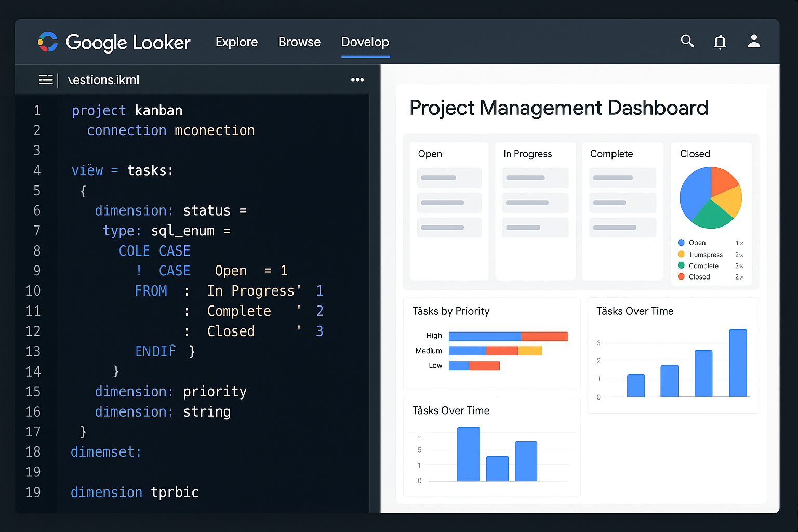Click the 'type: sql_enum =' code line
This screenshot has height=532, width=798.
coord(167,231)
